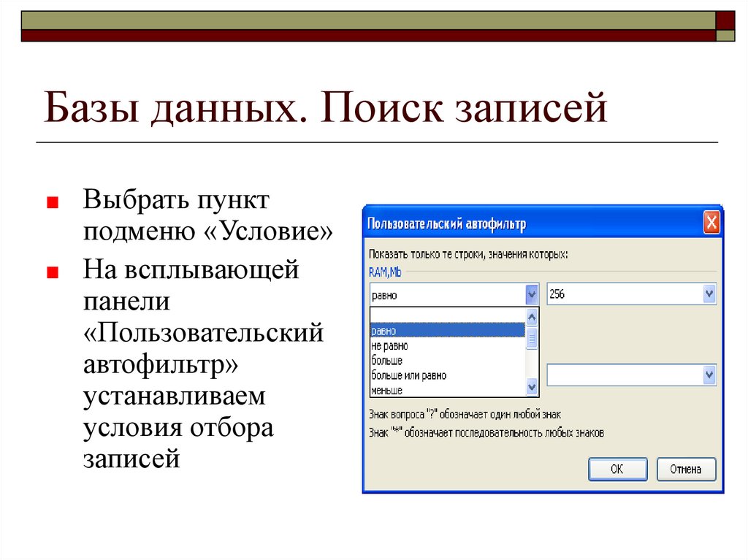Open the value dropdown showing 256
The image size is (748, 560).
click(709, 294)
